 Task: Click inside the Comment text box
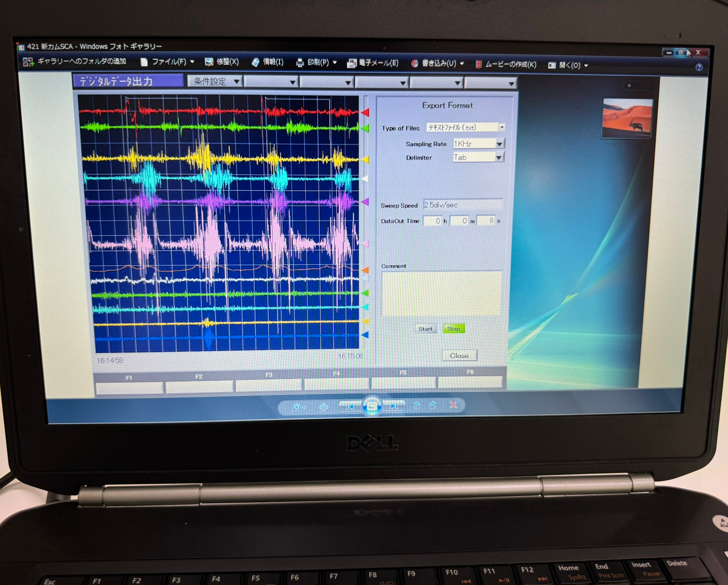coord(441,293)
